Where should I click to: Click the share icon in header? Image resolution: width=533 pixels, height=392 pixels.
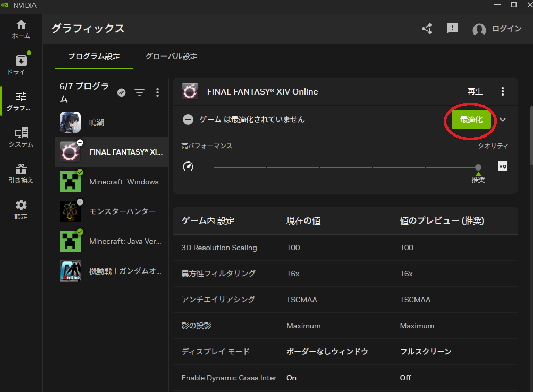[x=427, y=29]
